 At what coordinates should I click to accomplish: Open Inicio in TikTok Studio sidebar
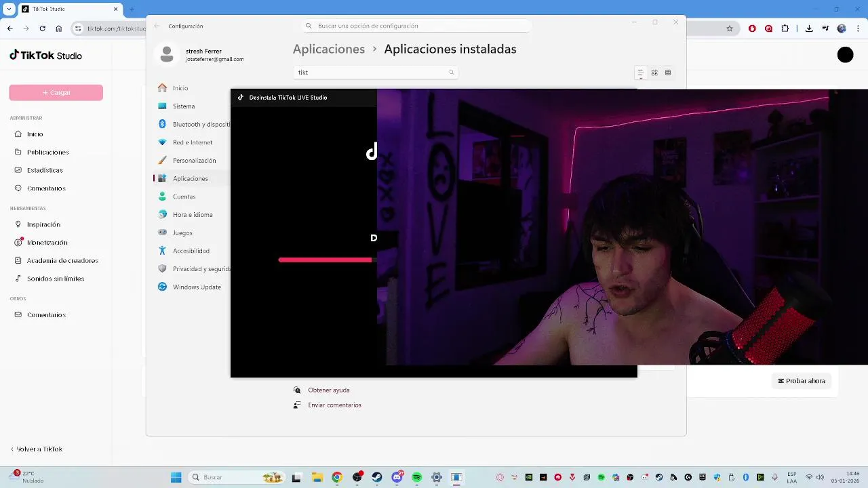pyautogui.click(x=35, y=134)
